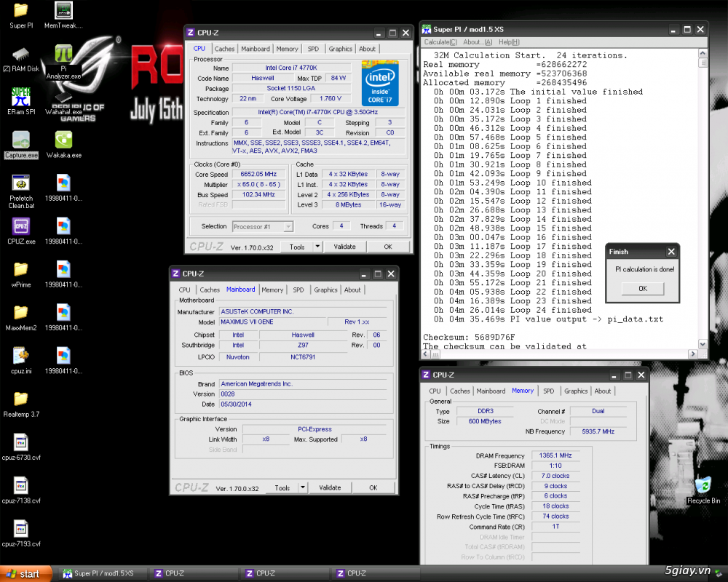This screenshot has width=728, height=582.
Task: Open the Tools dropdown in the first CPU-Z window
Action: (x=301, y=247)
